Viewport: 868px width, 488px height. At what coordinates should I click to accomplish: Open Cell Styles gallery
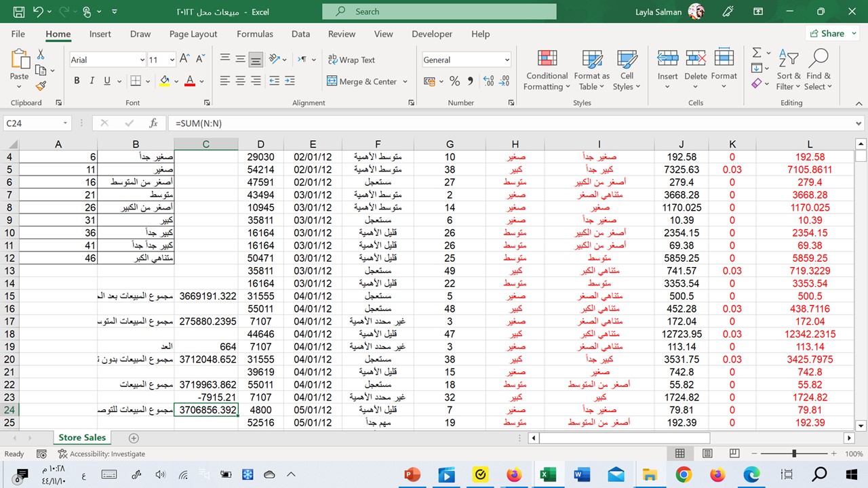627,70
